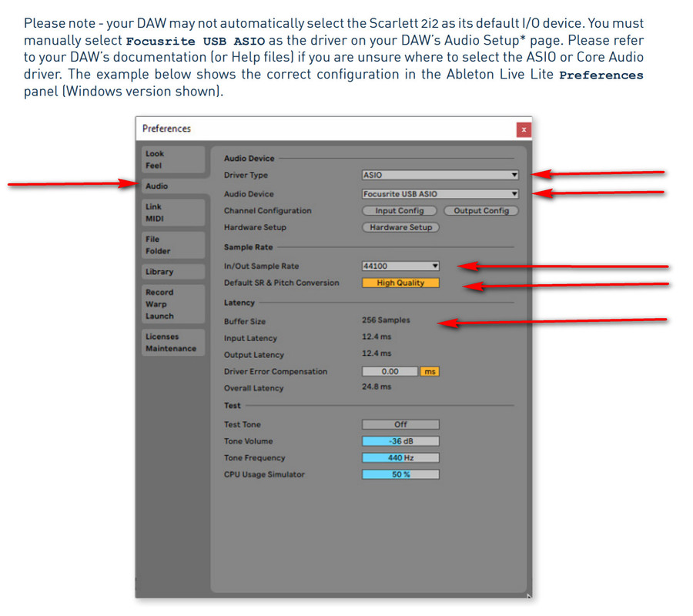Screen dimensions: 693x616
Task: Open the Licenses Maintenance tab
Action: pyautogui.click(x=173, y=343)
